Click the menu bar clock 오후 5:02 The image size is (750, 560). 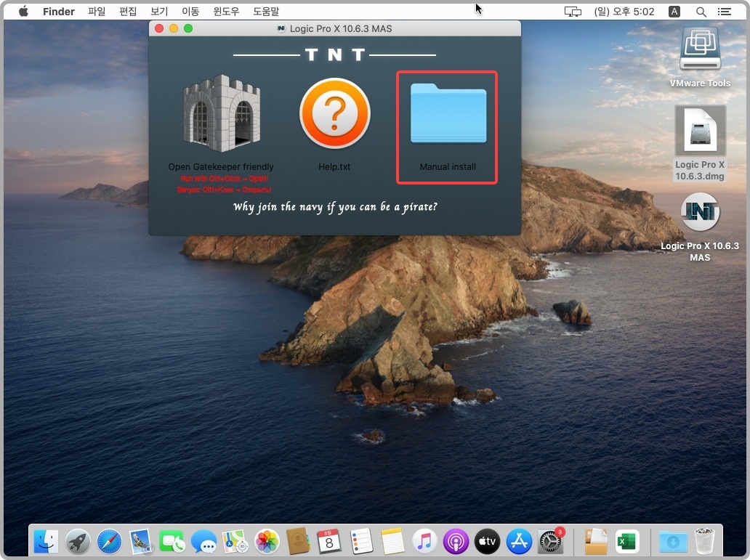(624, 12)
